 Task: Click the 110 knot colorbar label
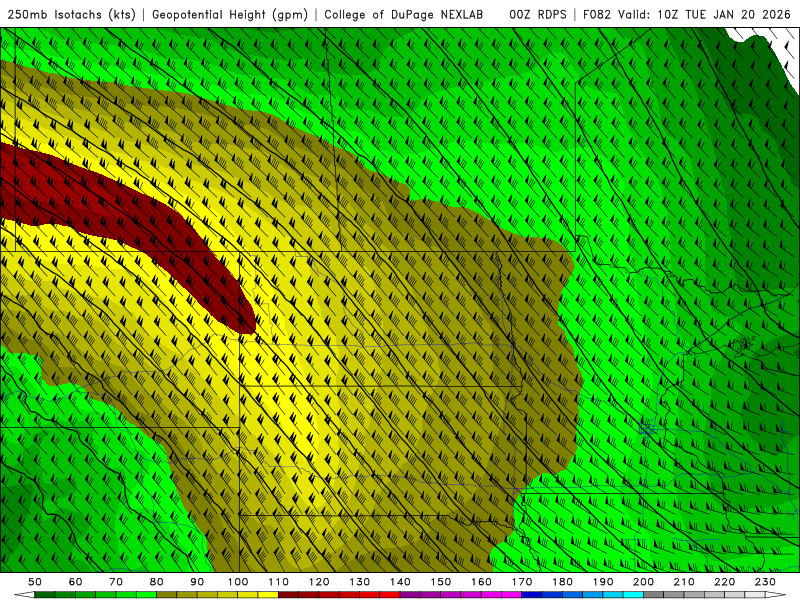(x=278, y=582)
